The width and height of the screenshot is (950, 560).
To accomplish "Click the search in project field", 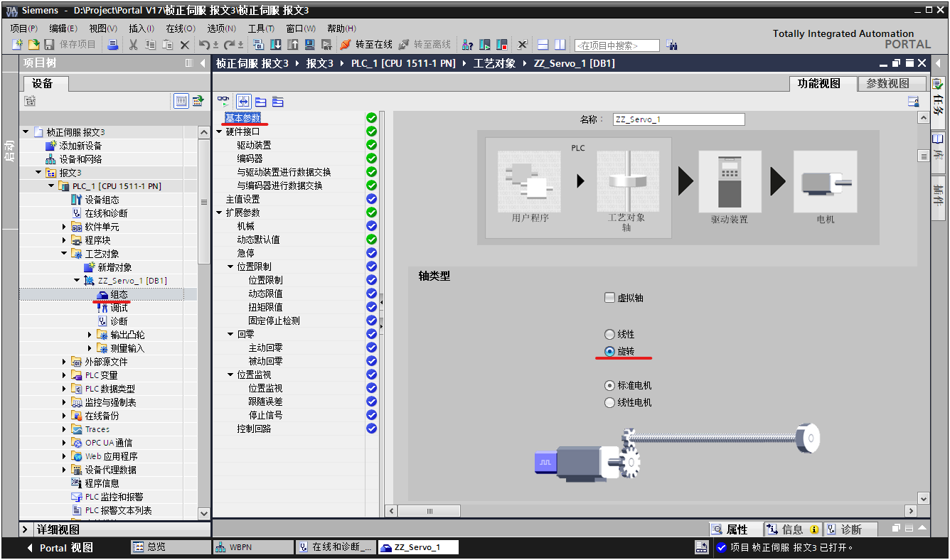I will [617, 45].
